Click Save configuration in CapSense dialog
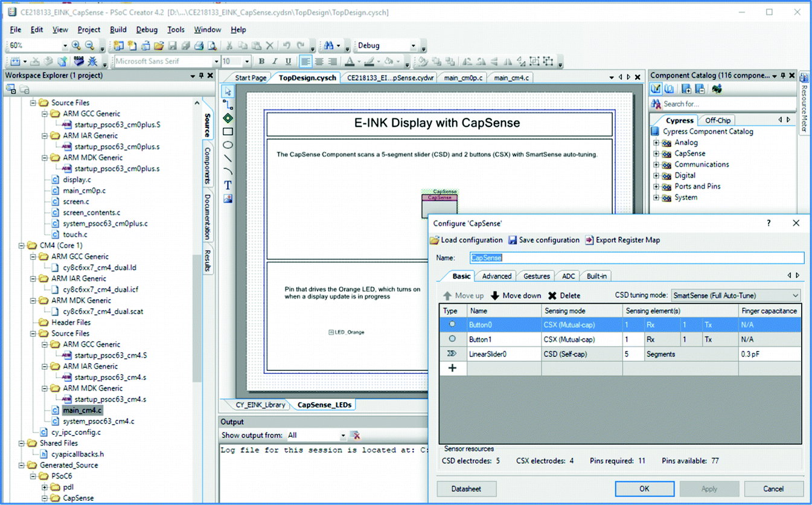This screenshot has height=505, width=812. [544, 240]
